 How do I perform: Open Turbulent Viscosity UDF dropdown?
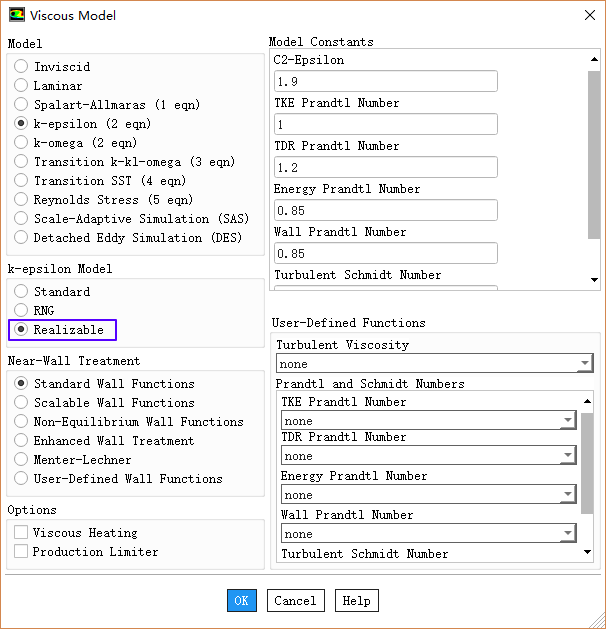click(x=435, y=363)
